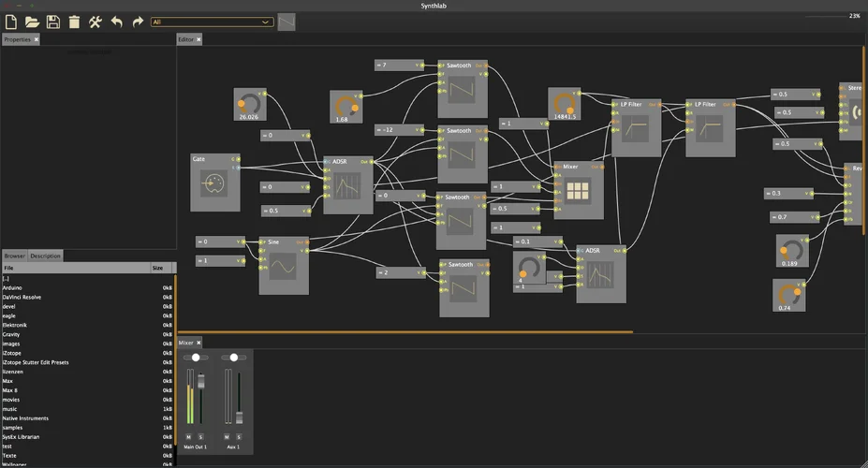Click the Save floppy disk icon
The image size is (868, 468).
coord(52,22)
